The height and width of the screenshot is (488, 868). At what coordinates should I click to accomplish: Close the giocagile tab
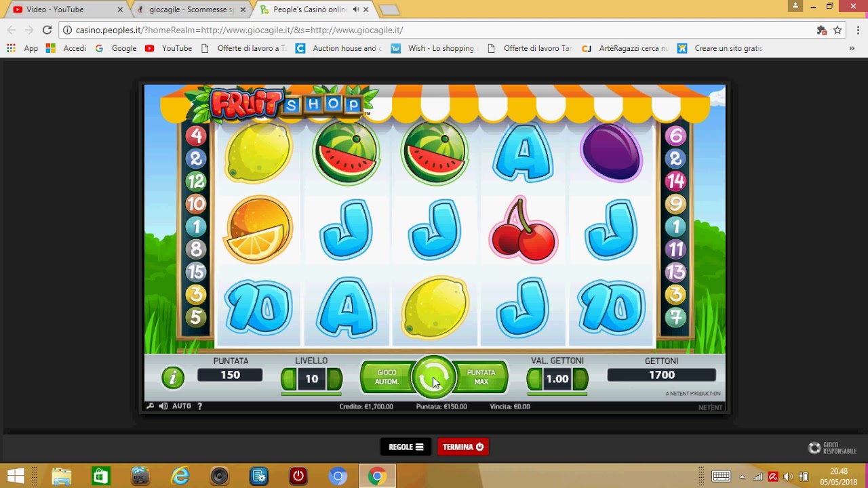243,9
